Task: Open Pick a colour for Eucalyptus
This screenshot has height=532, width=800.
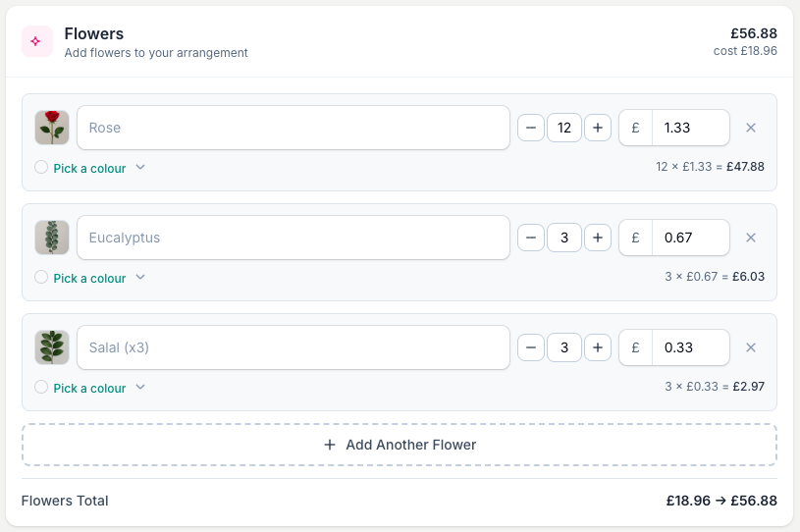Action: click(89, 279)
